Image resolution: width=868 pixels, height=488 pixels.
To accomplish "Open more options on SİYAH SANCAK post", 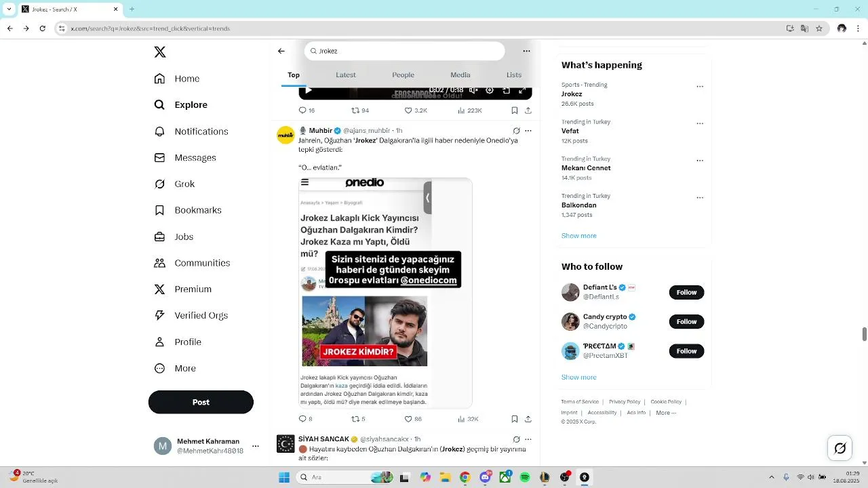I will 528,439.
